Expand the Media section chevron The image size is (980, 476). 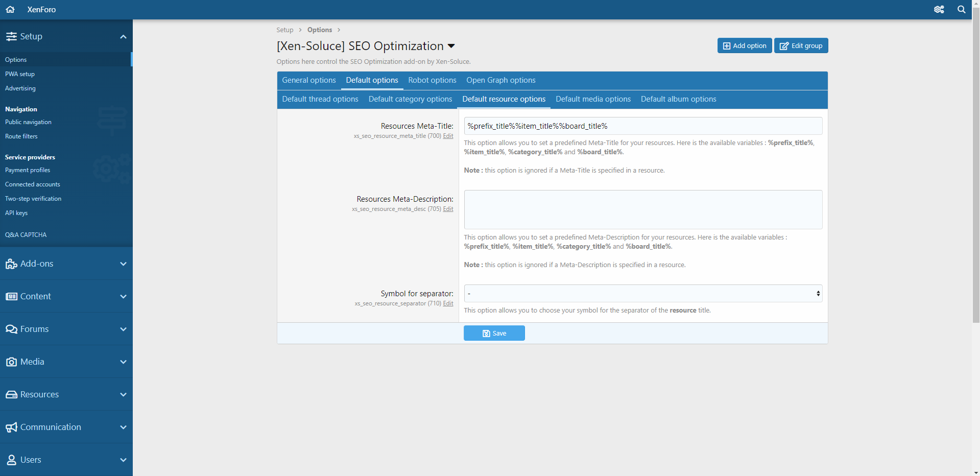[x=123, y=362]
